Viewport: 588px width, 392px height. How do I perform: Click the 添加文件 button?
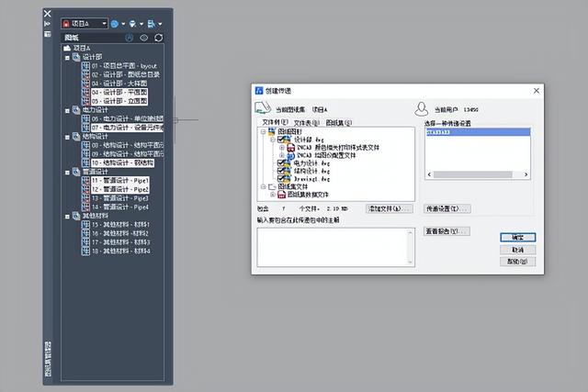coord(390,208)
